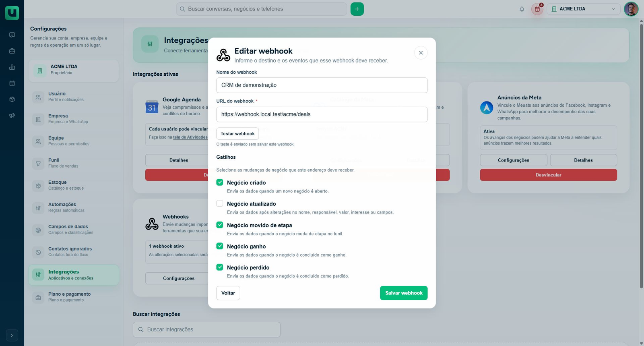Click Voltar button in dialog
Viewport: 644px width, 346px height.
[228, 293]
